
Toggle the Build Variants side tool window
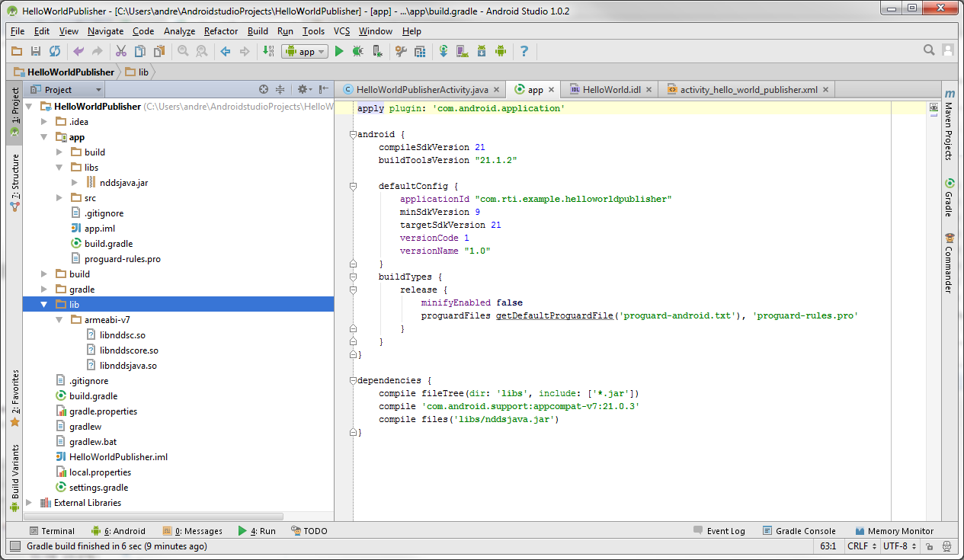[14, 477]
